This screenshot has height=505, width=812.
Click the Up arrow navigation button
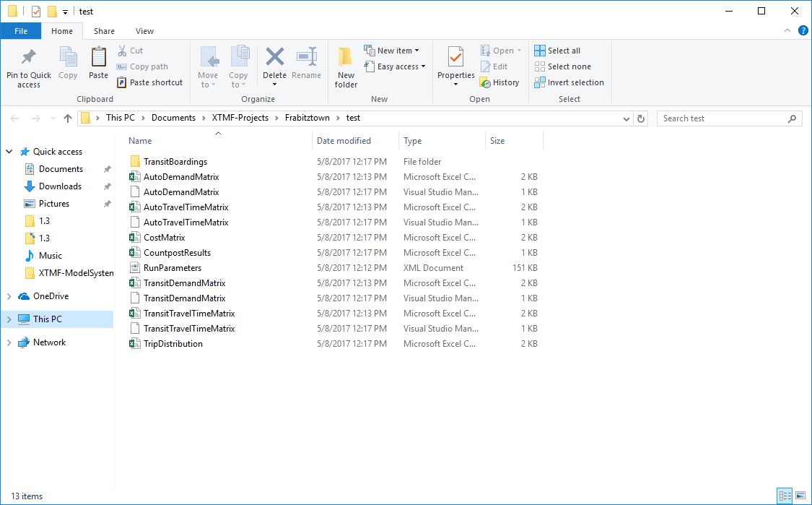[68, 118]
